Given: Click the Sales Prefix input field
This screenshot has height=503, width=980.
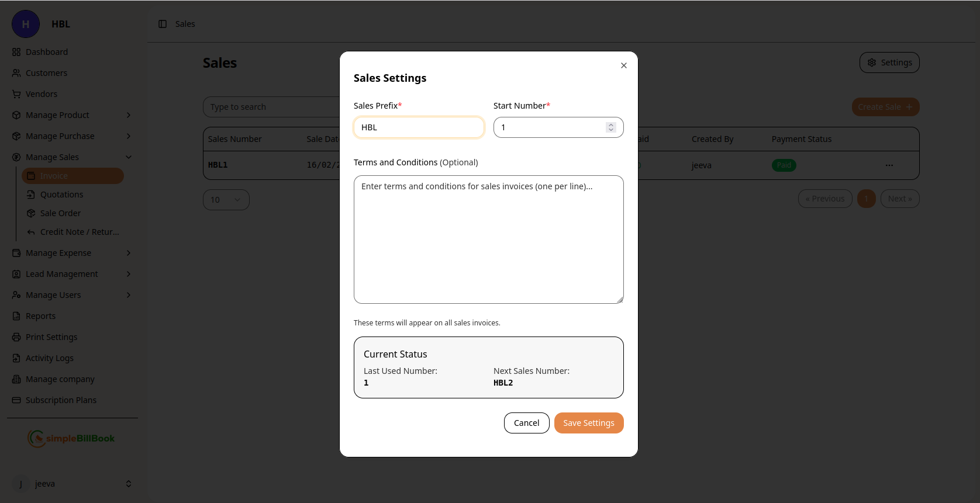Looking at the screenshot, I should [419, 127].
